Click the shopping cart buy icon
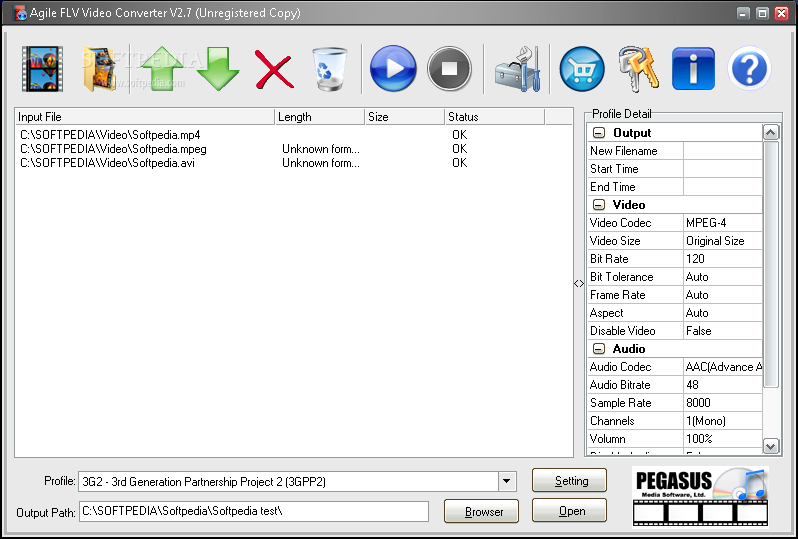The height and width of the screenshot is (539, 798). (582, 69)
